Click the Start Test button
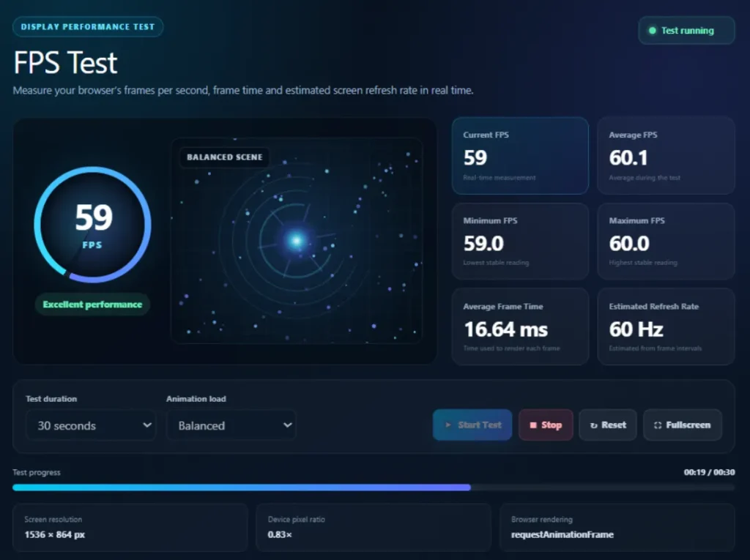This screenshot has width=750, height=560. 472,425
